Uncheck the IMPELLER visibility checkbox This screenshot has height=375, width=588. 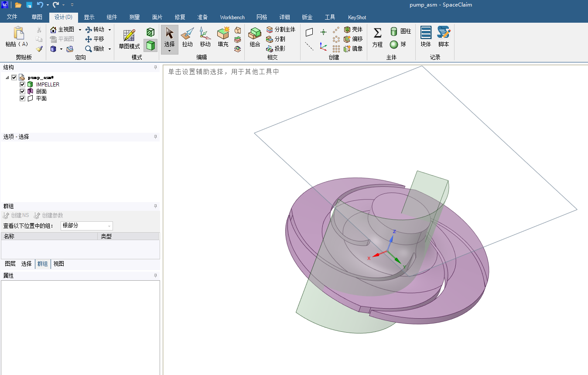(23, 85)
